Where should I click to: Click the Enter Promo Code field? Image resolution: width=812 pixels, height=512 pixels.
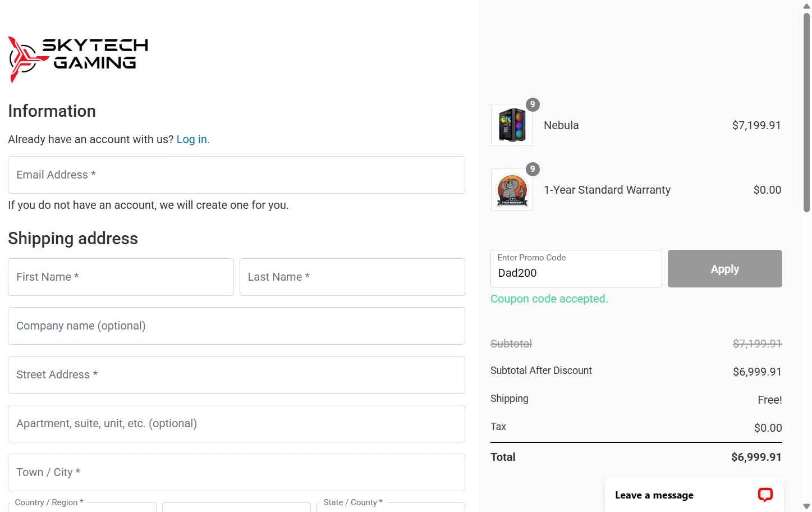[576, 269]
